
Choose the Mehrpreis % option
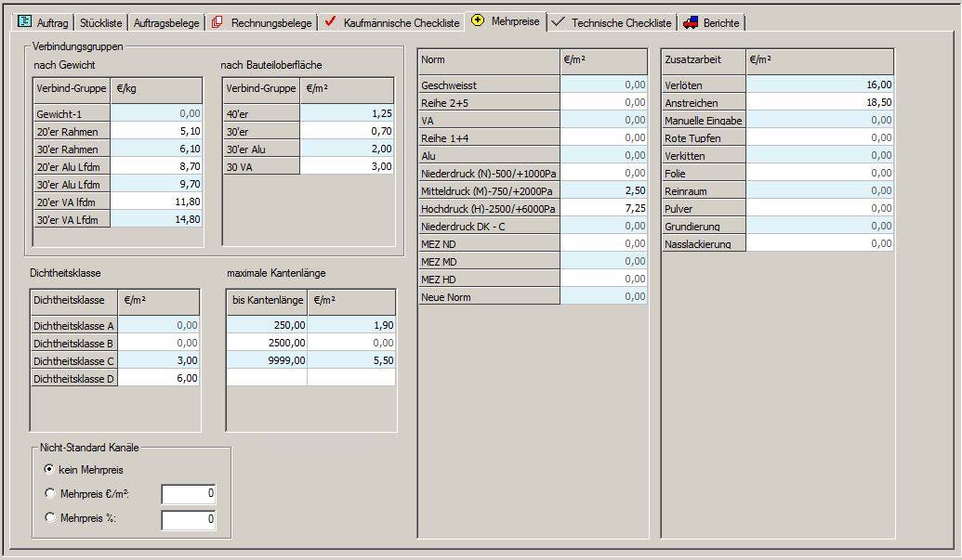click(x=51, y=517)
